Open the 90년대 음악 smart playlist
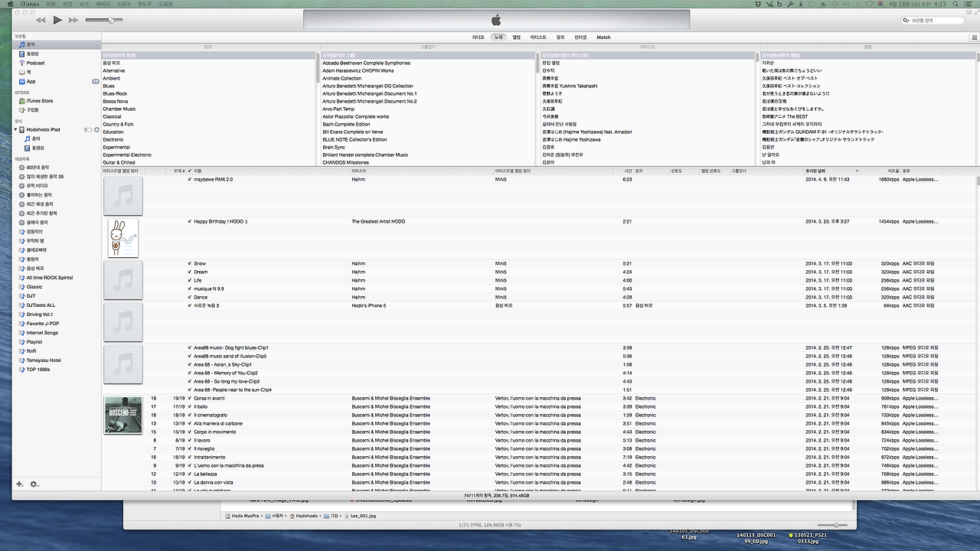The height and width of the screenshot is (551, 980). (x=38, y=167)
